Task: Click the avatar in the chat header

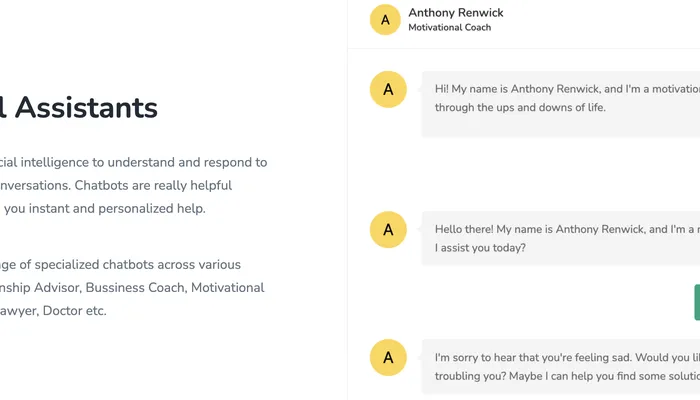Action: point(385,20)
